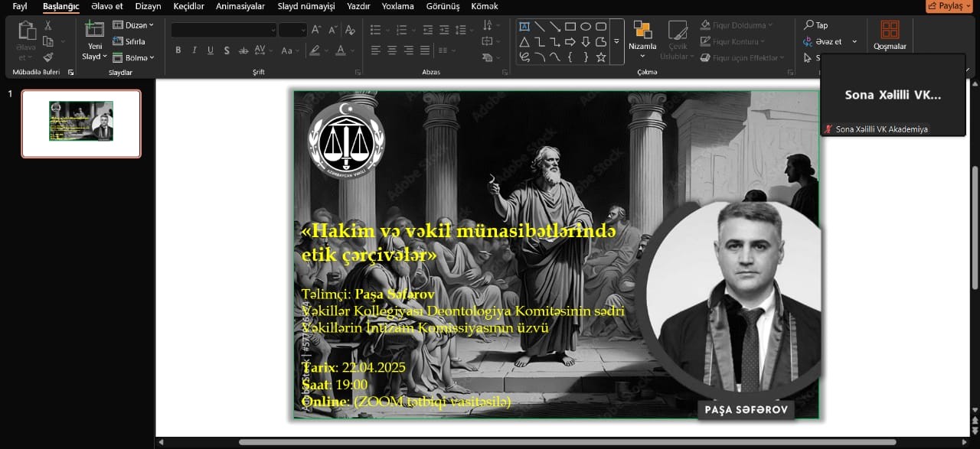This screenshot has width=980, height=449.
Task: Apply bullet list icon in Abzas
Action: pyautogui.click(x=376, y=30)
